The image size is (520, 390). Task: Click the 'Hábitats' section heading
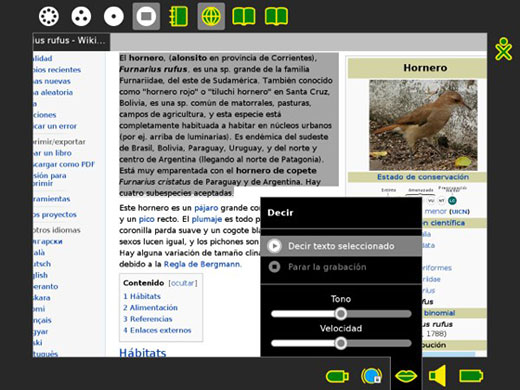click(x=143, y=353)
